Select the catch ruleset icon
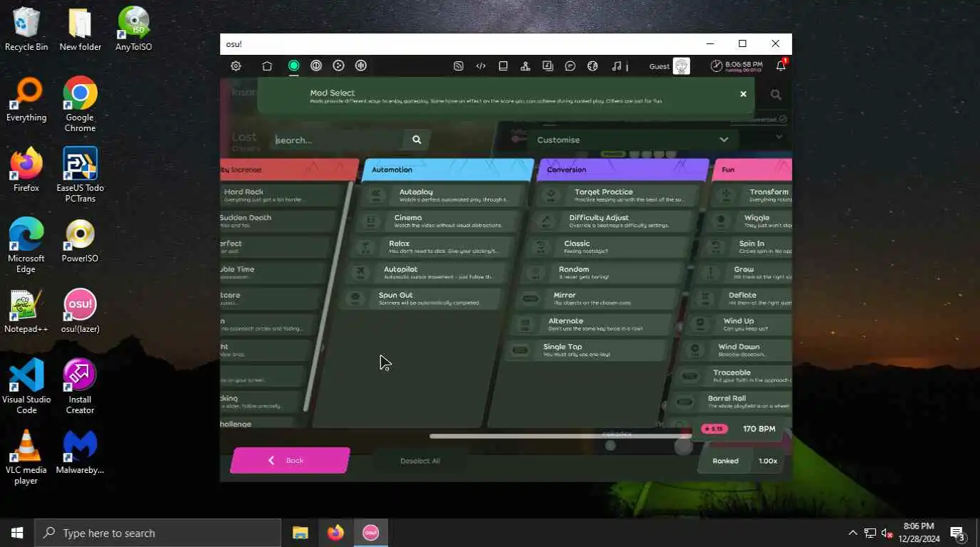Screen dimensions: 980x547 (x=339, y=66)
